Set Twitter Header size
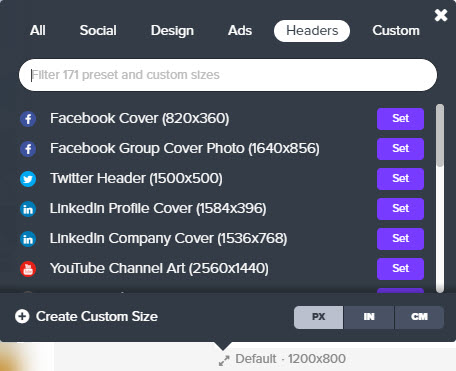The height and width of the screenshot is (371, 456). [400, 179]
